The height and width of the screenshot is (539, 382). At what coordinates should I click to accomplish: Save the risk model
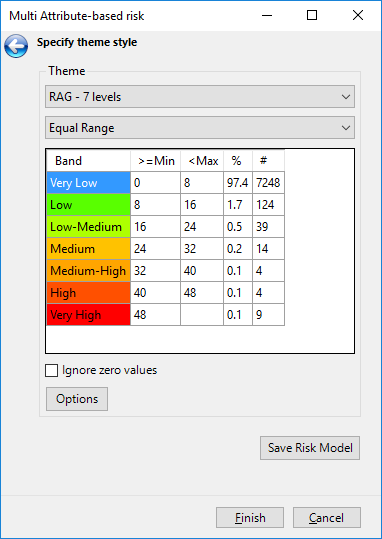point(310,448)
